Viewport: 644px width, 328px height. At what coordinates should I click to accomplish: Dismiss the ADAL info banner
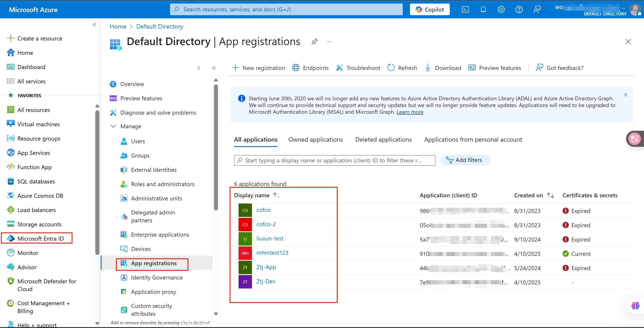coord(625,95)
